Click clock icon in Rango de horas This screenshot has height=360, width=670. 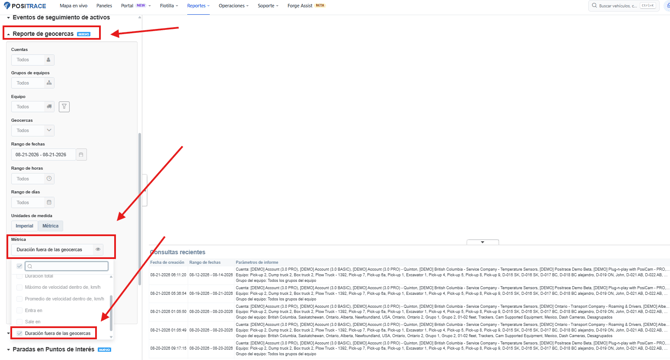[49, 179]
